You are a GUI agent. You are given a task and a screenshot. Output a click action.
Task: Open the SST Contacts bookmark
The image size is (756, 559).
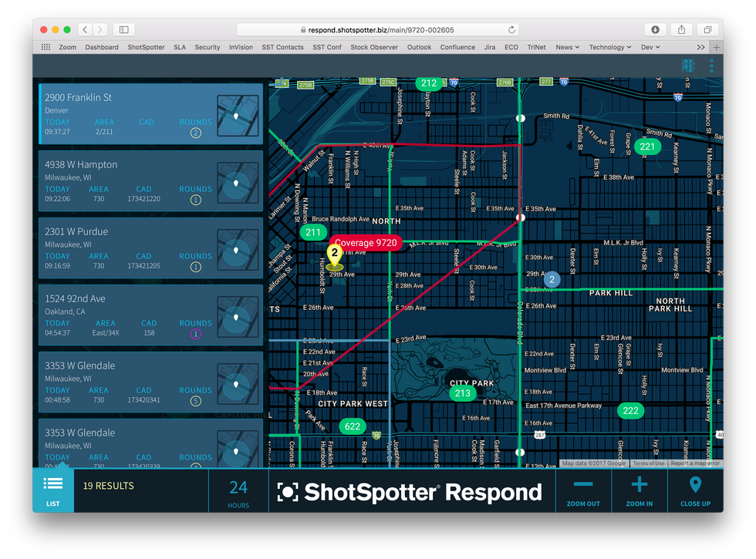pos(282,47)
